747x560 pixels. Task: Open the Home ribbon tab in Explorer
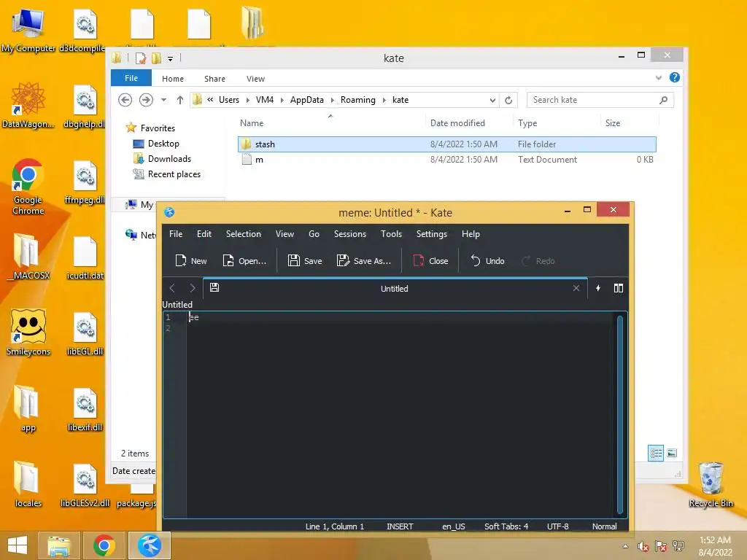point(172,79)
